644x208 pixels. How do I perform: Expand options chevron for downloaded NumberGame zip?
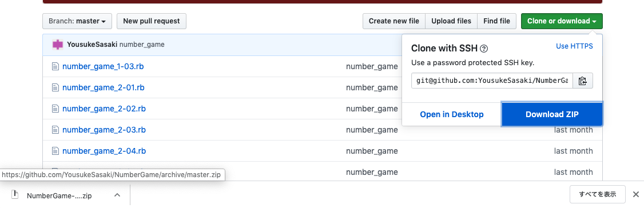117,195
